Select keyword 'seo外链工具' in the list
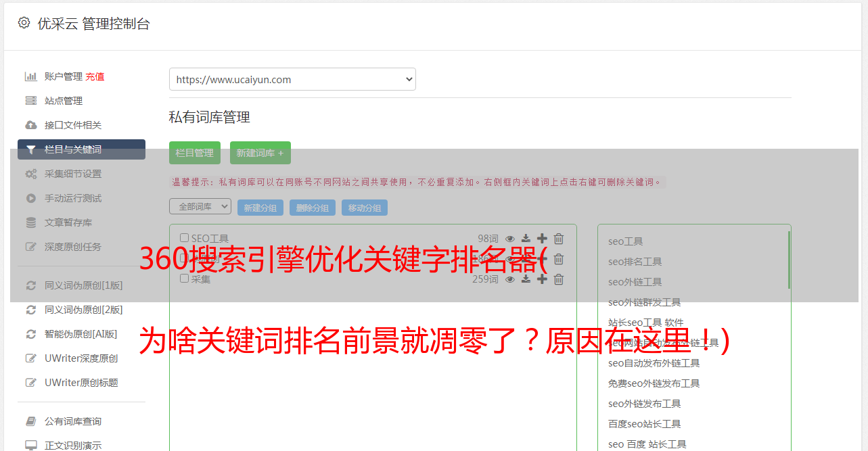868x451 pixels. pyautogui.click(x=635, y=282)
